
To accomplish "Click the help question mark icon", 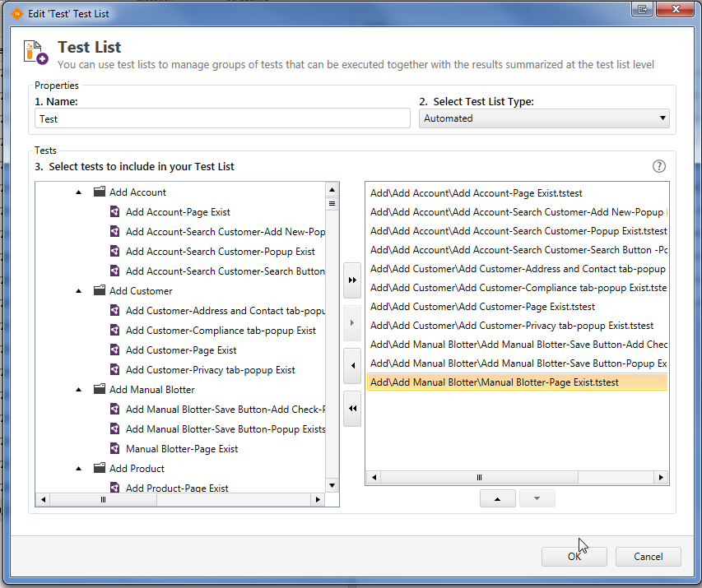I will coord(658,166).
